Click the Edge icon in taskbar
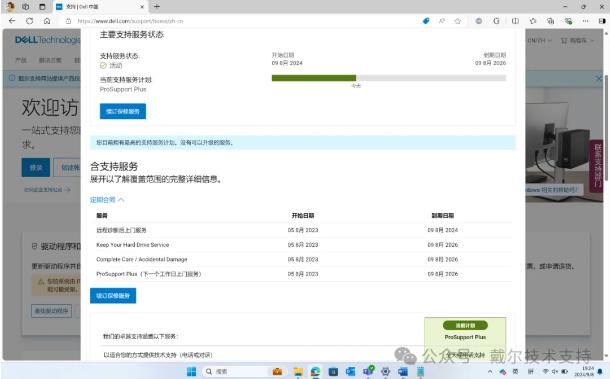The height and width of the screenshot is (379, 610). 316,371
